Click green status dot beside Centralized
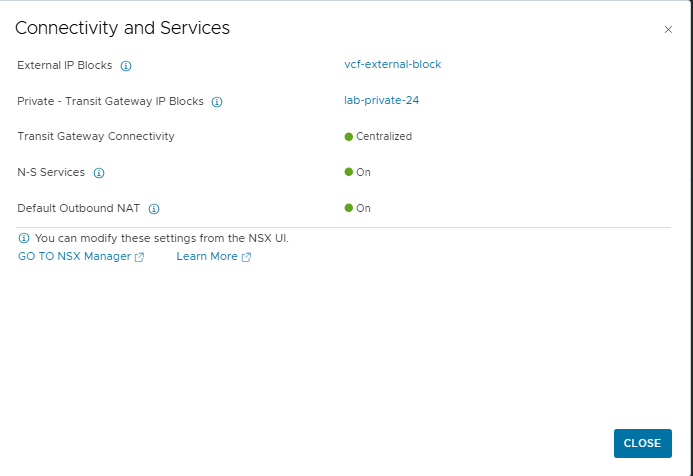Viewport: 693px width, 476px height. [349, 136]
